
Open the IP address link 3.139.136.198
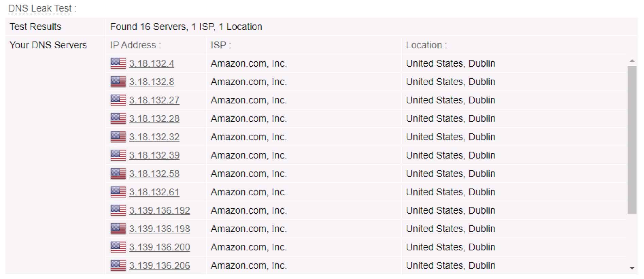point(159,229)
